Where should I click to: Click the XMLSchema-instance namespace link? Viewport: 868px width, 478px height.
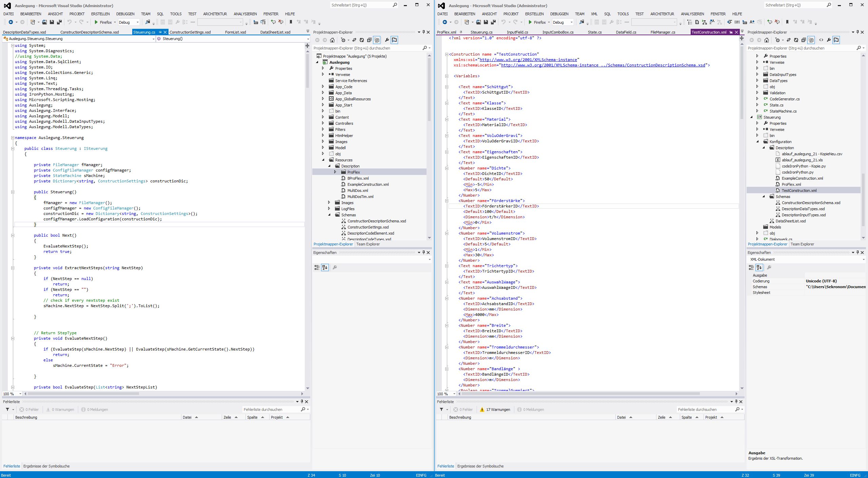point(528,60)
